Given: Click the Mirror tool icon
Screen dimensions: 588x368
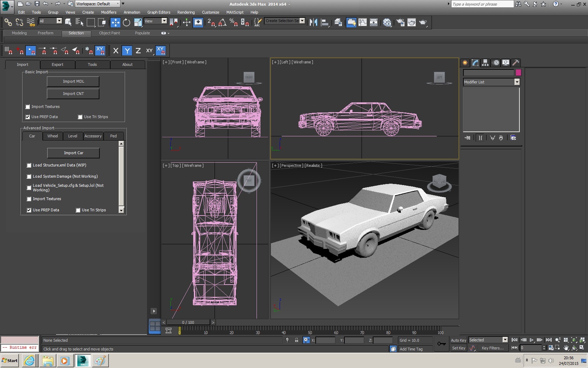Looking at the screenshot, I should [x=313, y=22].
